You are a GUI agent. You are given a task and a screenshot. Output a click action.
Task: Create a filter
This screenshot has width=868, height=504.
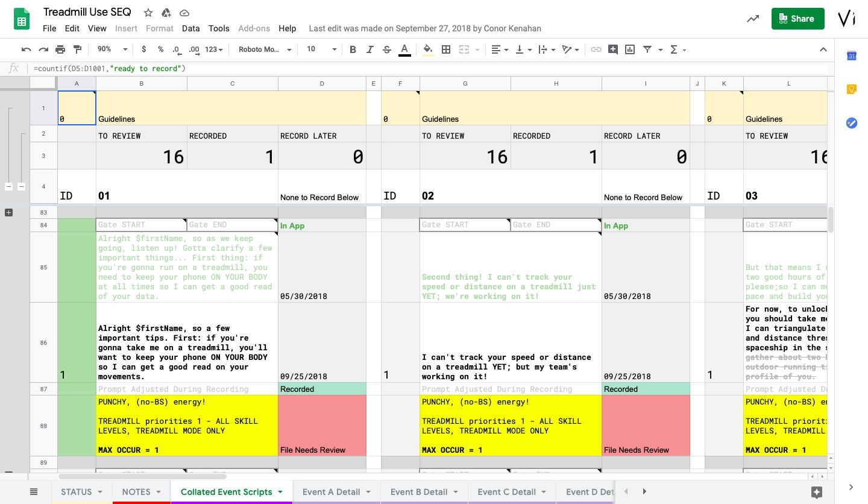coord(647,49)
